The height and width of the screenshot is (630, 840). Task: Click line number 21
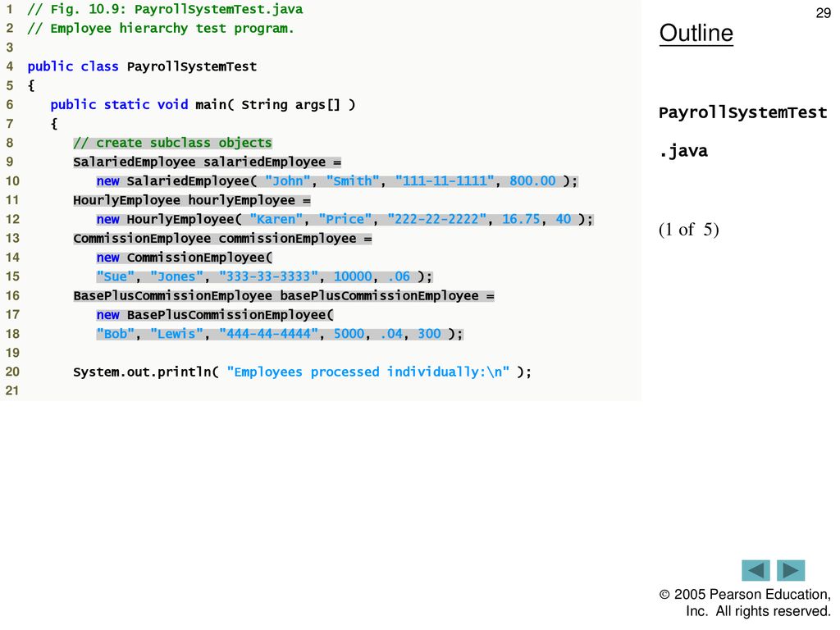[12, 390]
